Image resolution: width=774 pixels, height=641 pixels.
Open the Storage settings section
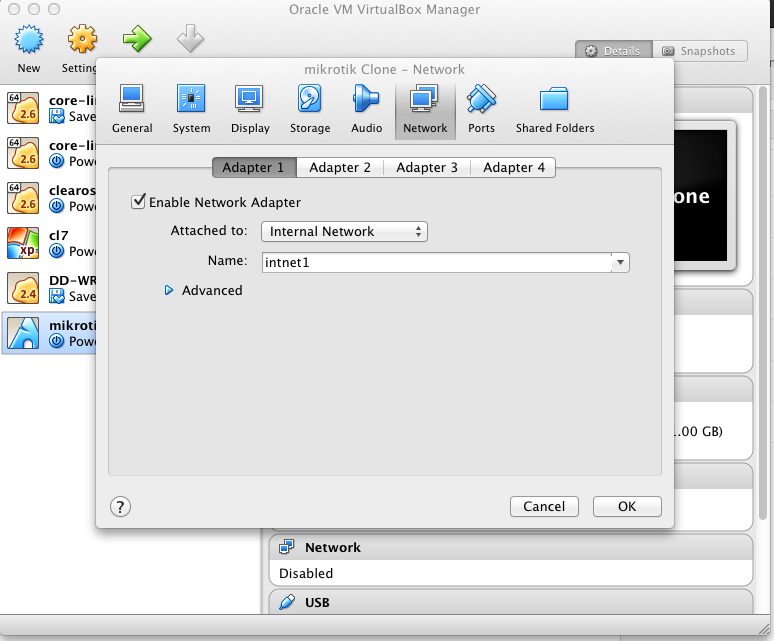pos(310,109)
